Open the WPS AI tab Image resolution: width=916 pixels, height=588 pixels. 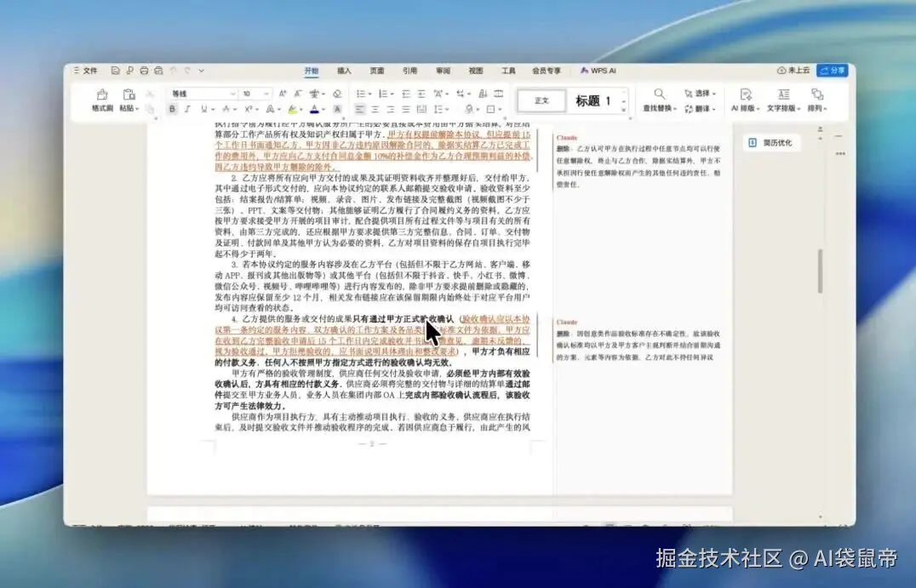click(598, 71)
